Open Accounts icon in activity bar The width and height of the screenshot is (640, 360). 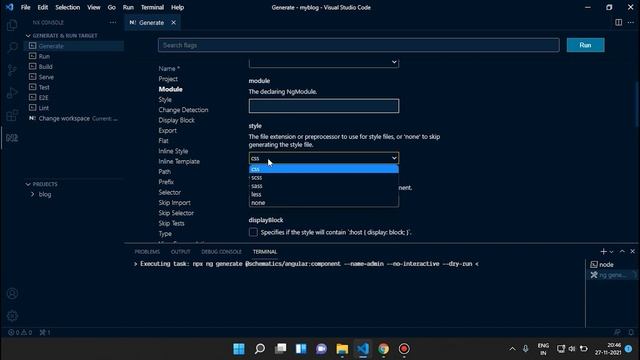point(12,293)
